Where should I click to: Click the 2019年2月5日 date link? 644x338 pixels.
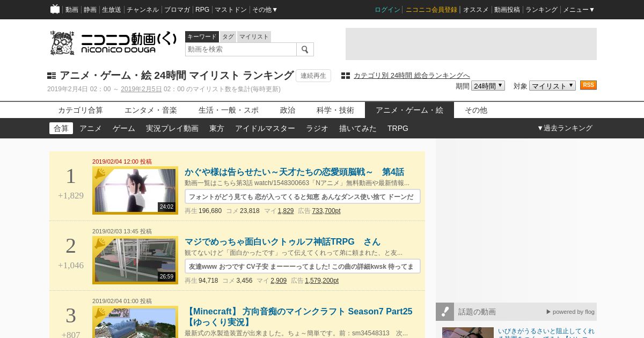pos(141,89)
